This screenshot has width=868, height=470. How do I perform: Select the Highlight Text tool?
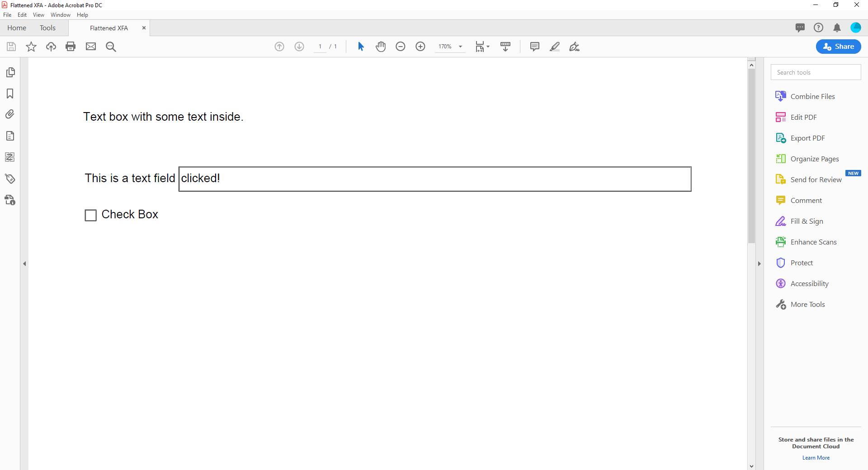[554, 47]
